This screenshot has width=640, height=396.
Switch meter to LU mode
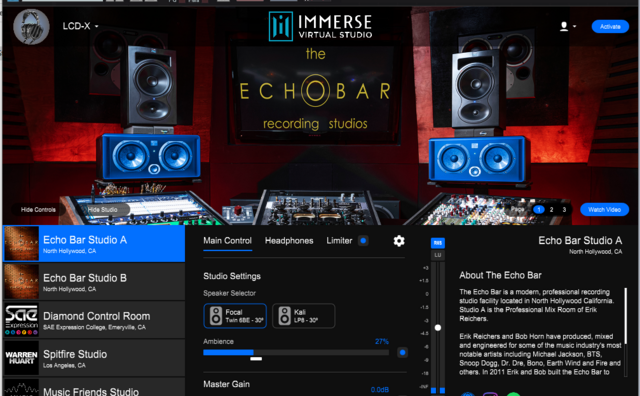pyautogui.click(x=438, y=255)
